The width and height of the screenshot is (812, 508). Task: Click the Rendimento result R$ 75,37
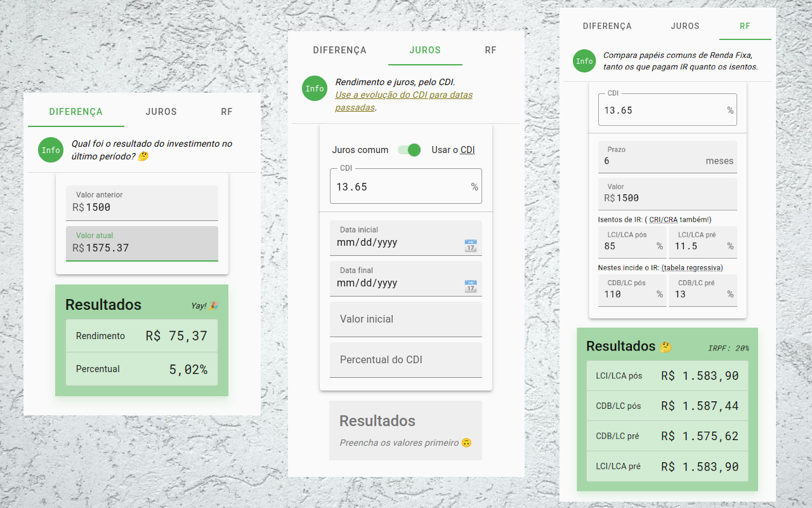pos(176,336)
